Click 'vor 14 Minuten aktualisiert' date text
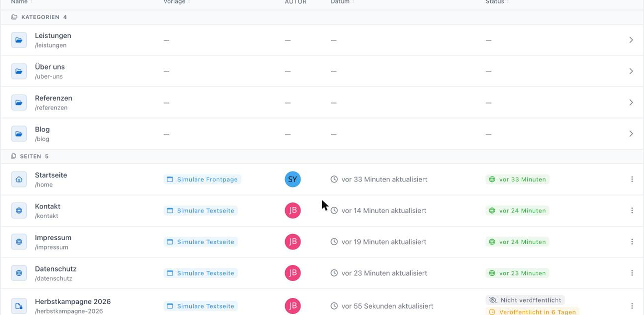Viewport: 644px width, 315px height. [x=384, y=210]
